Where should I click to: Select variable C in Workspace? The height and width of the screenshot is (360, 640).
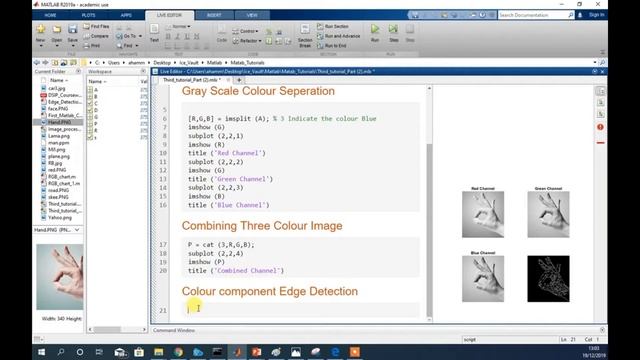coord(96,103)
